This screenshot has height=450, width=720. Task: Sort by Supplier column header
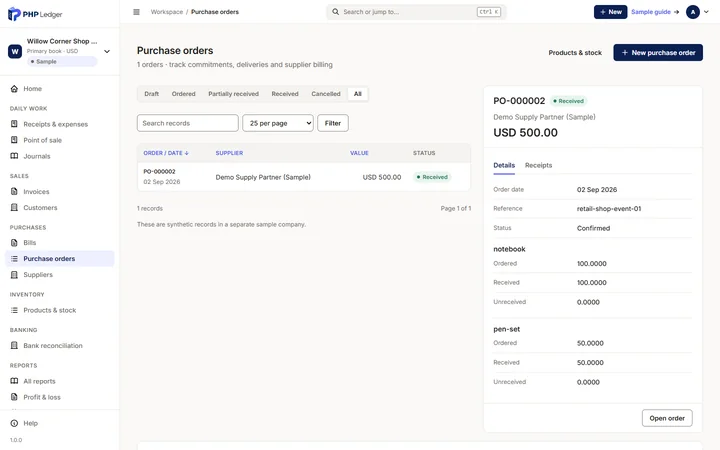click(229, 153)
